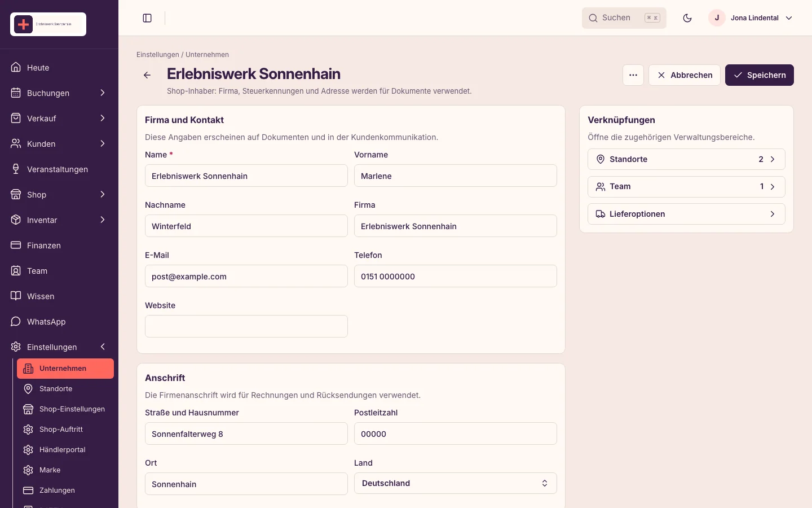
Task: Click the Abbrechen button
Action: 685,75
